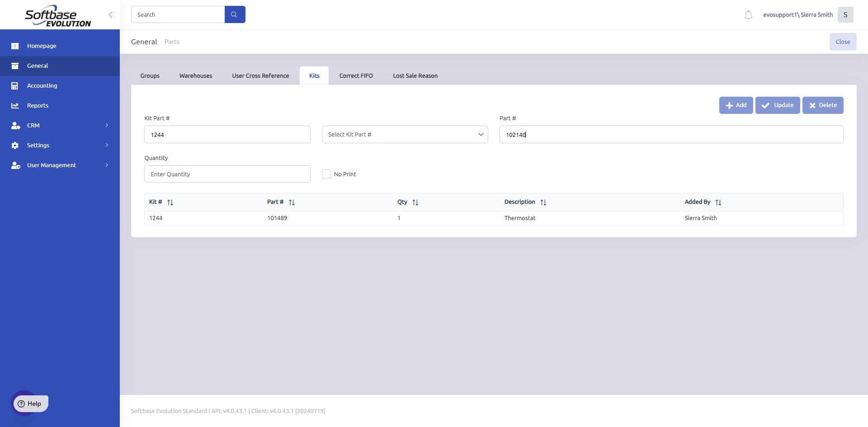Collapse sidebar using double chevron icon
The image size is (868, 427).
pyautogui.click(x=112, y=15)
